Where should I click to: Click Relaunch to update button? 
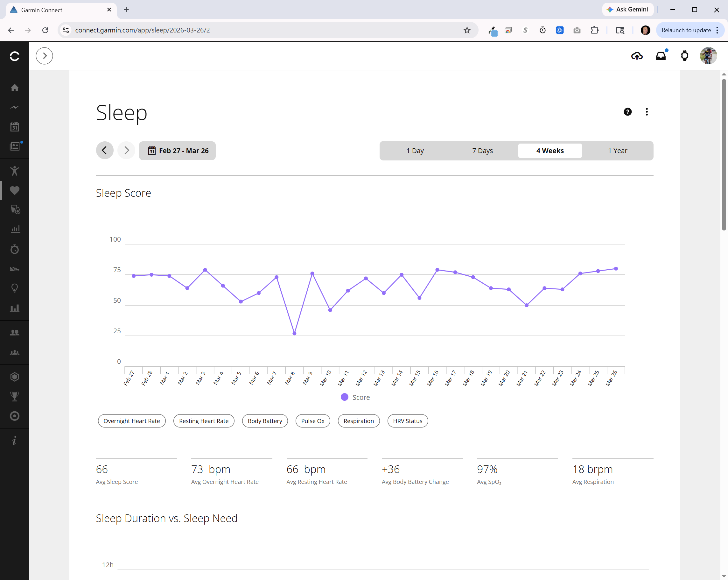tap(686, 30)
